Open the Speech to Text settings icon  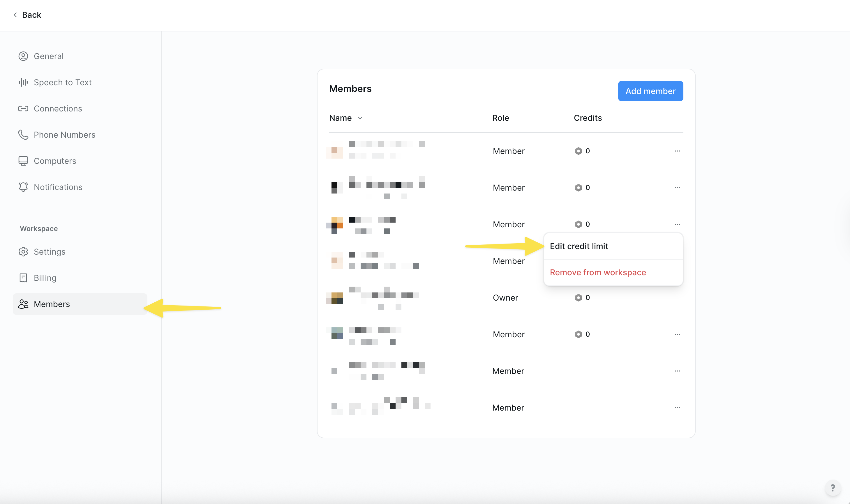(23, 82)
